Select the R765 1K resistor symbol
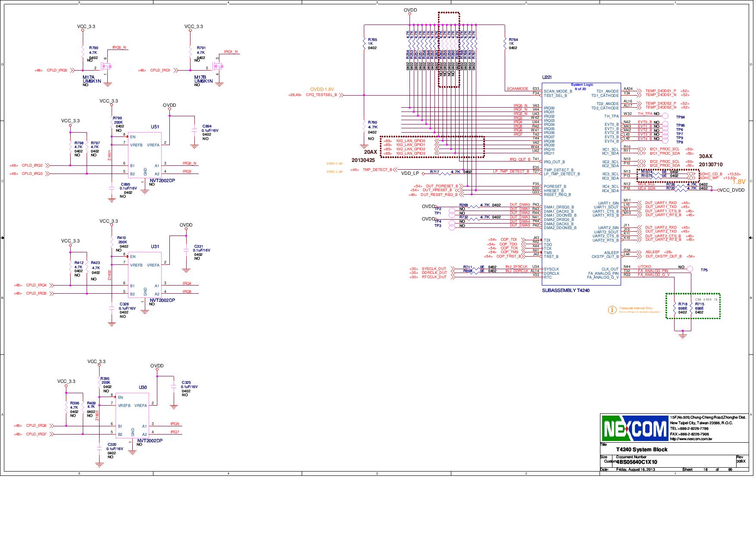The image size is (756, 534). (x=364, y=43)
